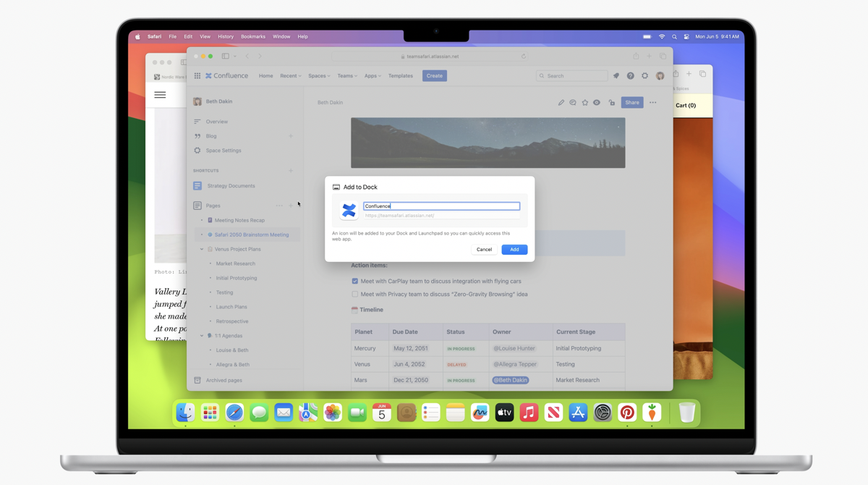Open Safari tab overview icon
The width and height of the screenshot is (868, 485).
(x=663, y=56)
